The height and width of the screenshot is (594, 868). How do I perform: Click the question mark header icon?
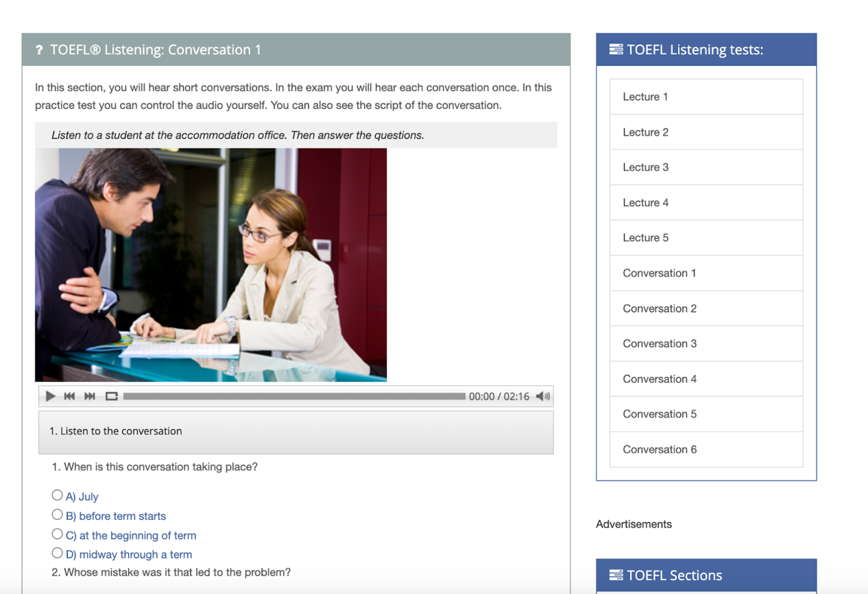(39, 50)
